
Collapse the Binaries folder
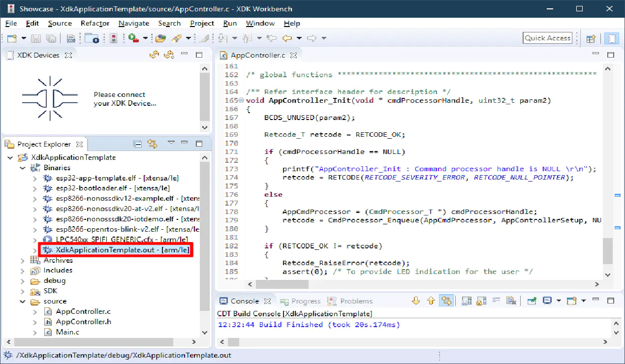pos(23,168)
